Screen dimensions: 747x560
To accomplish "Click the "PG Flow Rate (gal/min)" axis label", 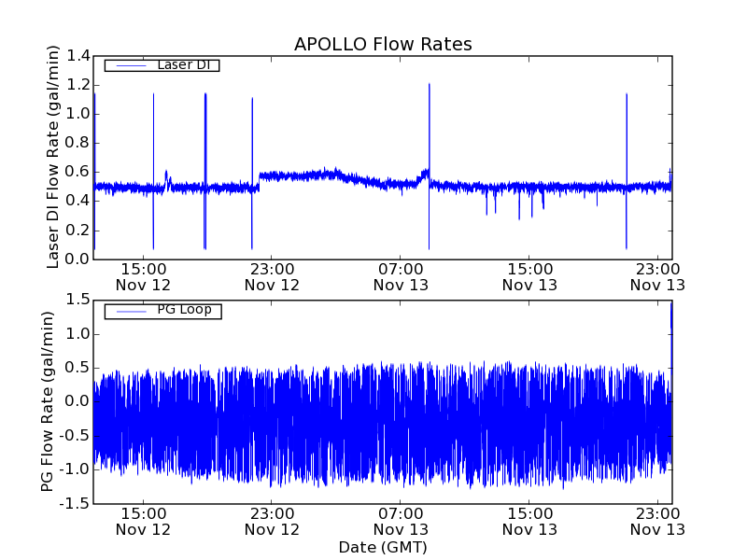I will [48, 402].
